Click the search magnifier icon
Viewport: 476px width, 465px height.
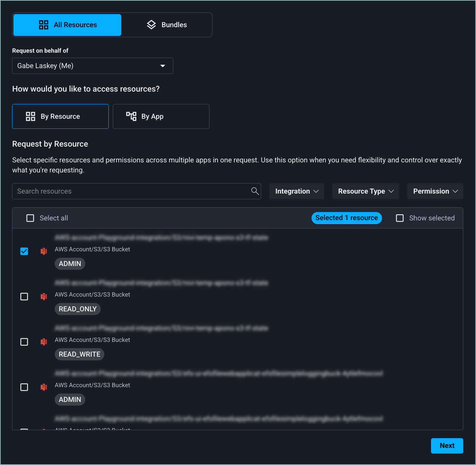[x=255, y=191]
